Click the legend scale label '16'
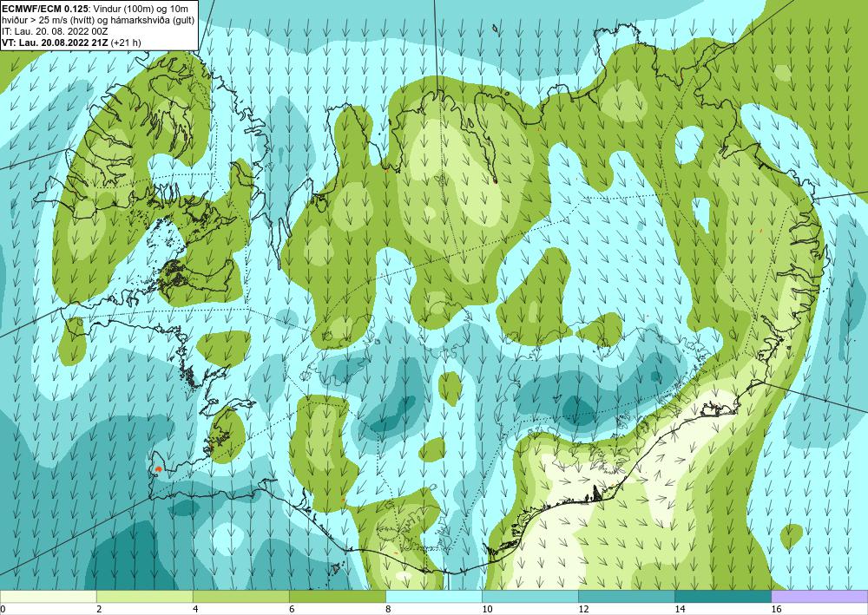The image size is (868, 615). (776, 609)
